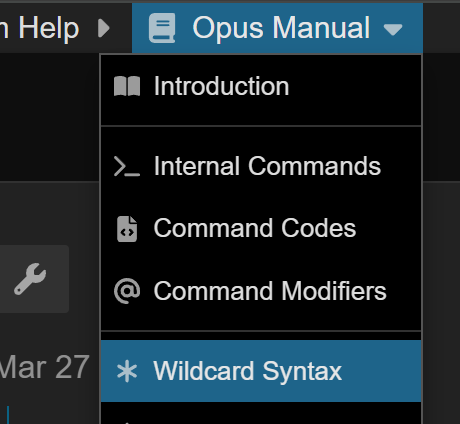
Task: Click the terminal prompt icon for Internal Commands
Action: [x=127, y=166]
